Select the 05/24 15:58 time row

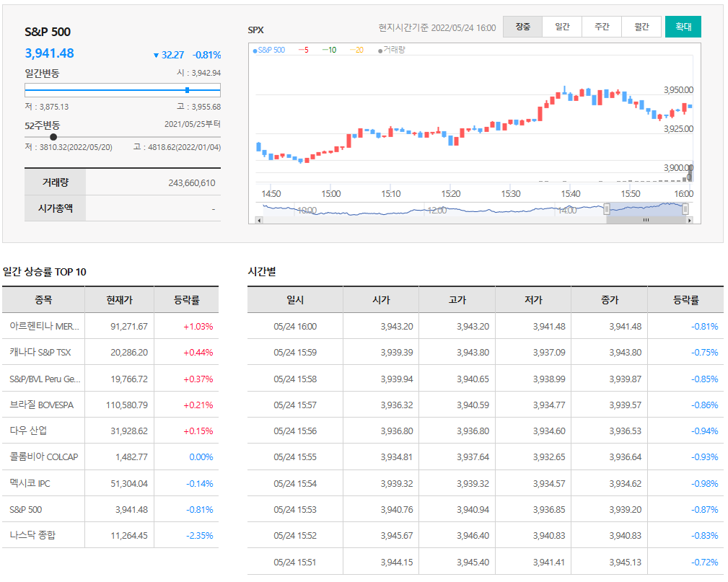[486, 379]
